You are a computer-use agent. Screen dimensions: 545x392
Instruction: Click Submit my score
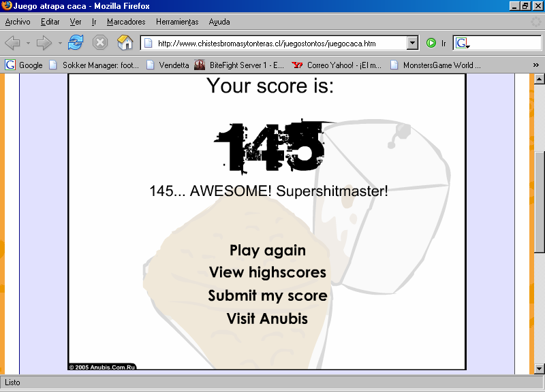tap(267, 295)
